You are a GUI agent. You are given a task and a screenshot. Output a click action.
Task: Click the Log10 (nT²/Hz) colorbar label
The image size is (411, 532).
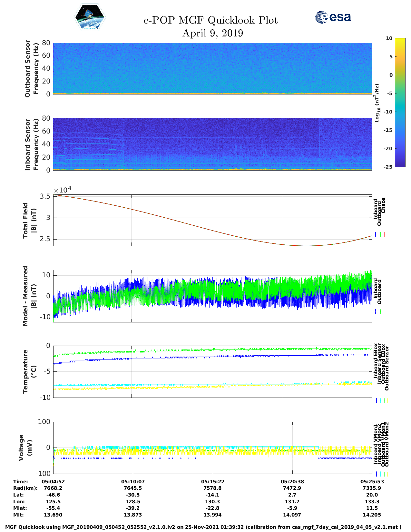[x=377, y=103]
